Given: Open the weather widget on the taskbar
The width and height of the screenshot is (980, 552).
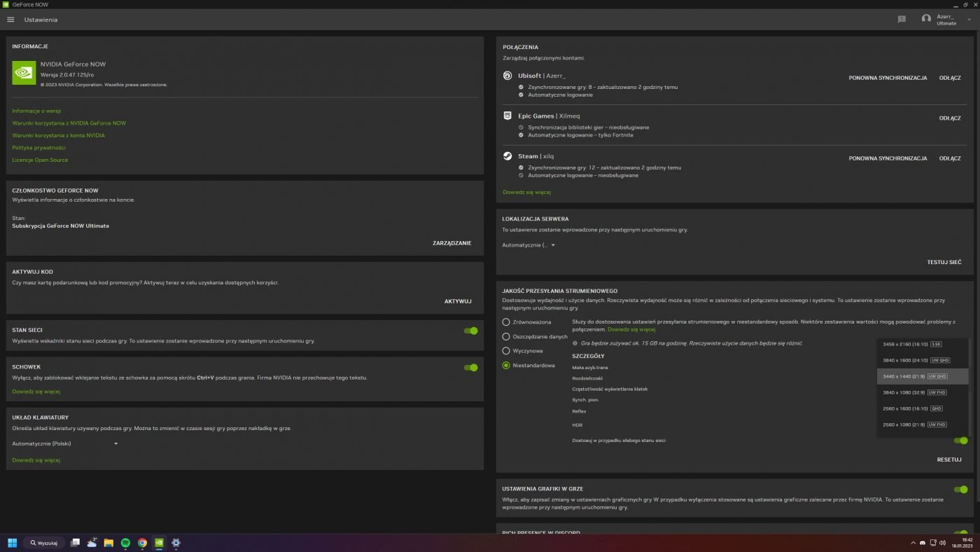Looking at the screenshot, I should click(x=92, y=542).
